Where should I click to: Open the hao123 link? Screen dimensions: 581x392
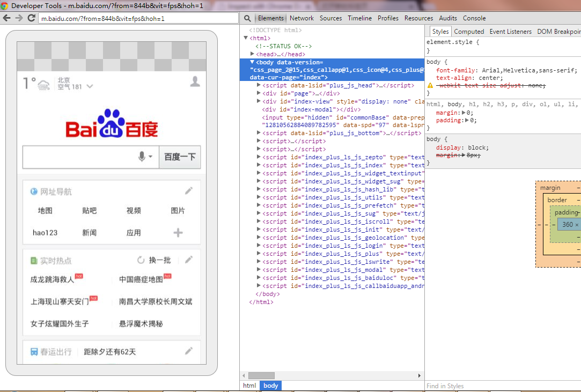[45, 233]
